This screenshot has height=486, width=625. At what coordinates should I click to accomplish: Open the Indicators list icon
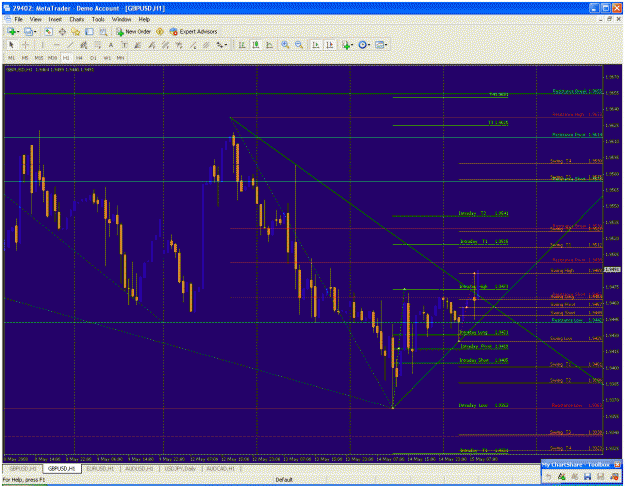pos(345,45)
